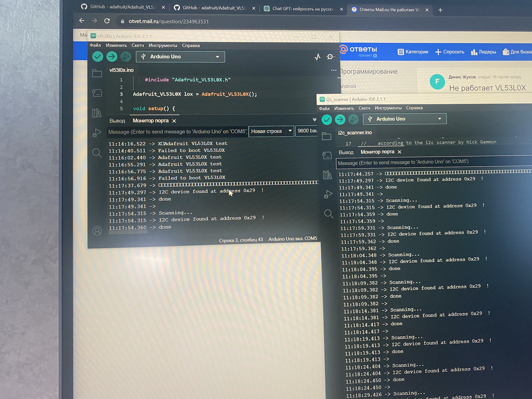Close Монитор порта tab in i2c_scanner window
Image resolution: width=532 pixels, height=399 pixels.
(x=400, y=152)
